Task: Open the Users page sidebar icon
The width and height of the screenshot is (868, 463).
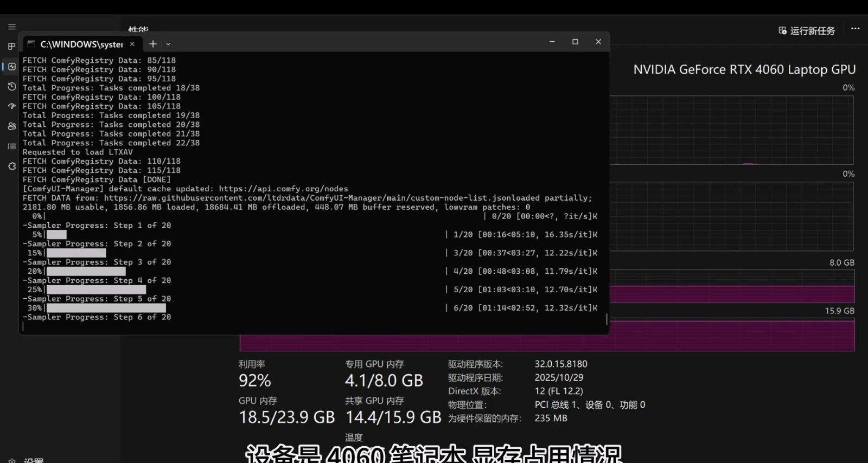Action: (x=11, y=126)
